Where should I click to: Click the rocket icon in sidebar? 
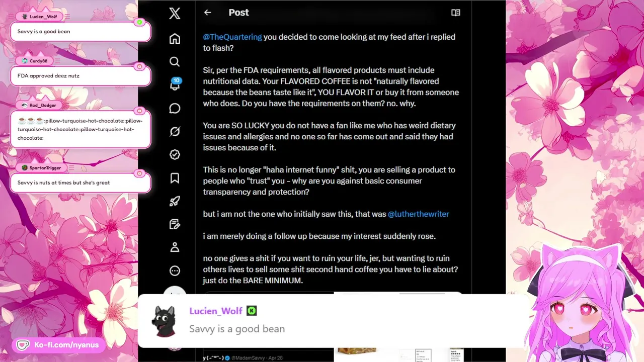pyautogui.click(x=175, y=201)
